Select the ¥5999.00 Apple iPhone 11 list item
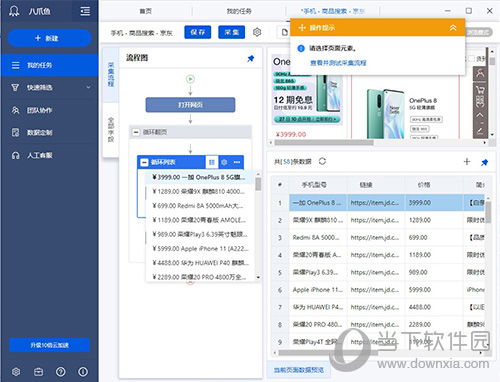500x382 pixels. click(x=200, y=249)
